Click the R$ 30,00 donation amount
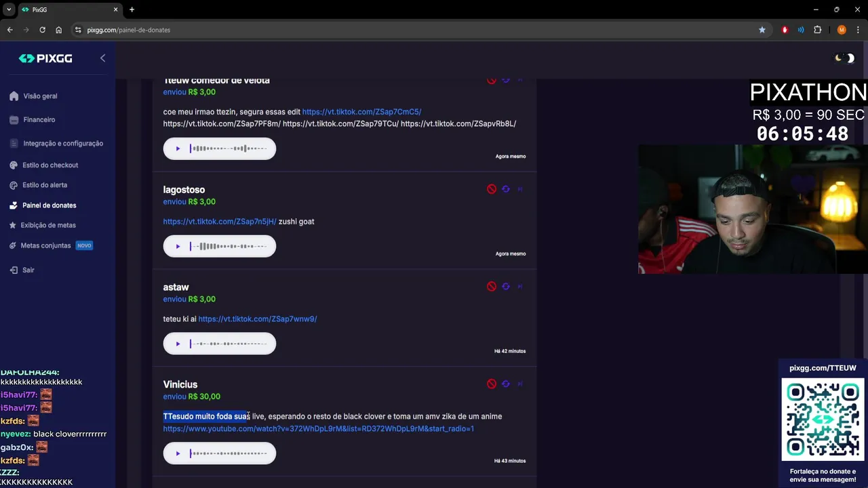 click(204, 396)
